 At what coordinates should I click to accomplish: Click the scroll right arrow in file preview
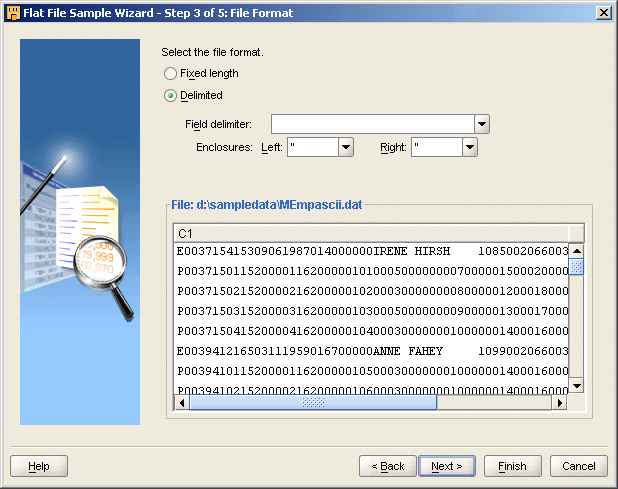point(559,403)
